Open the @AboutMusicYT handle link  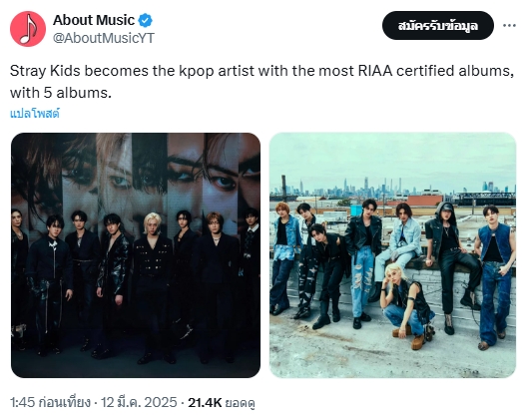tap(104, 38)
